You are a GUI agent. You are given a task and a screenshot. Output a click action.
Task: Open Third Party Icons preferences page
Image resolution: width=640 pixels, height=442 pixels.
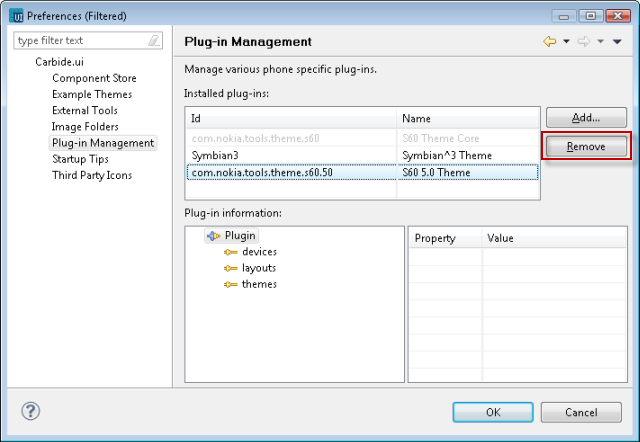point(92,175)
